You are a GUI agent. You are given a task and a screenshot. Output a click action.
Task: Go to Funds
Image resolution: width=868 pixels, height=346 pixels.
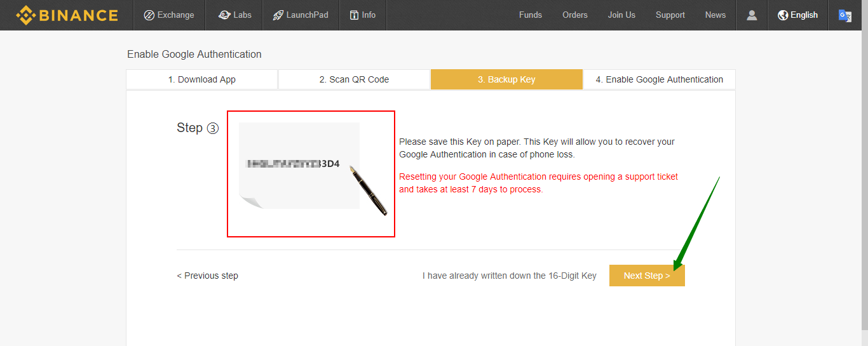tap(531, 15)
